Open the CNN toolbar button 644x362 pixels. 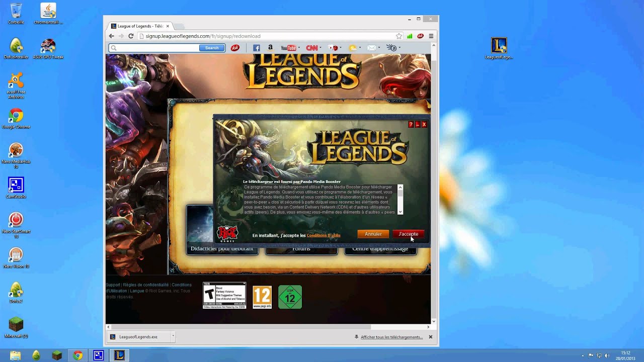(312, 48)
